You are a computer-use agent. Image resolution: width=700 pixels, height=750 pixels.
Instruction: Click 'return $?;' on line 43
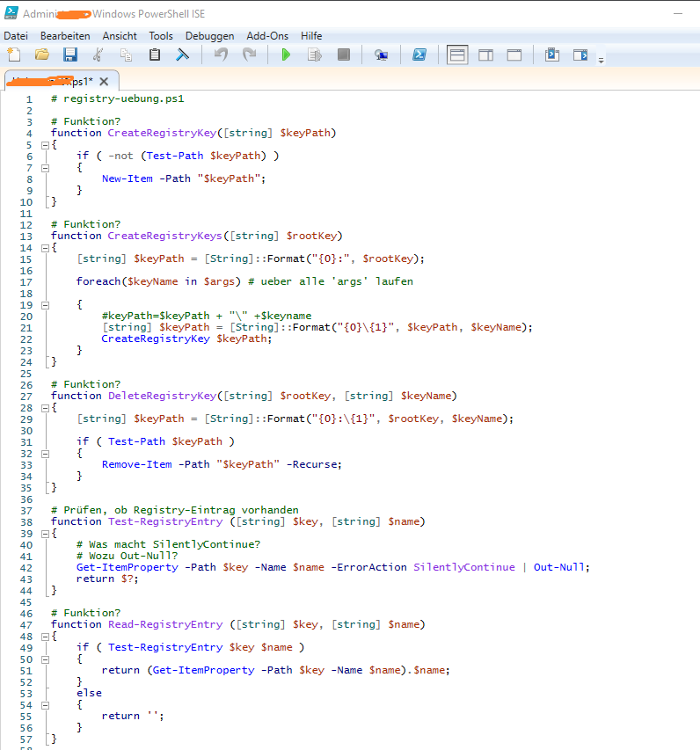107,579
